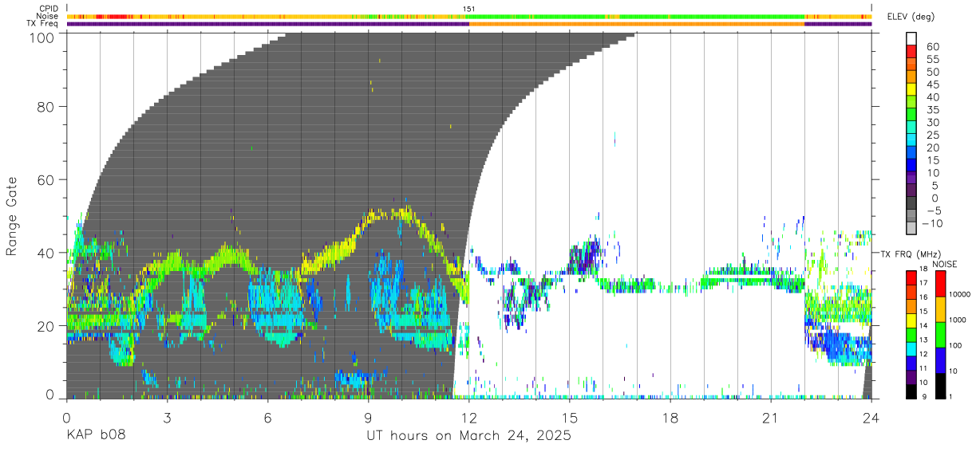
Task: Click the −5 value on ELEV colorbar
Action: point(932,210)
